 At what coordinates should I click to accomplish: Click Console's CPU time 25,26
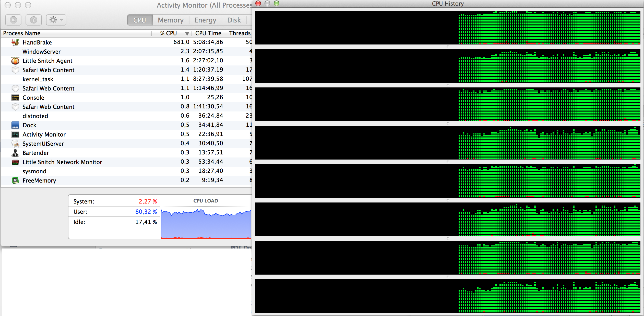(215, 97)
